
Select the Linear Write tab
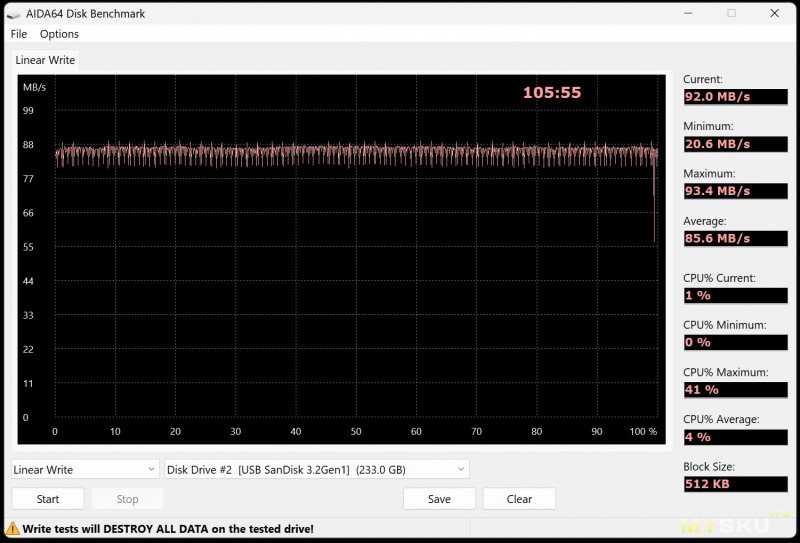click(x=45, y=60)
